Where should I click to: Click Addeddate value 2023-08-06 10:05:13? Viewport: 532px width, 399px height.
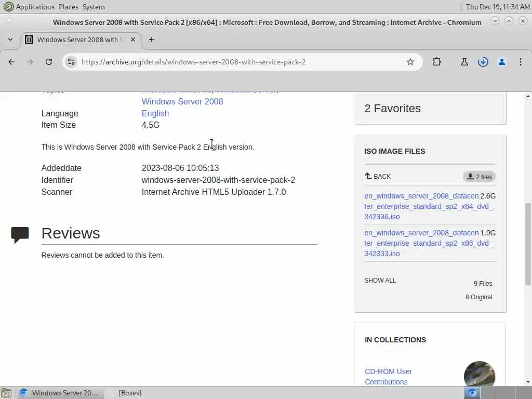click(180, 168)
